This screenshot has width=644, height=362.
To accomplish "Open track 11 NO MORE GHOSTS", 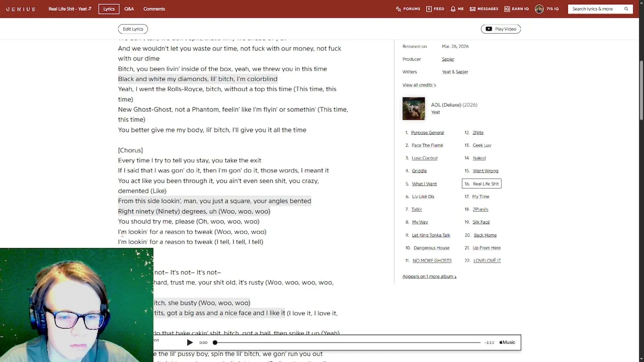I will 432,261.
